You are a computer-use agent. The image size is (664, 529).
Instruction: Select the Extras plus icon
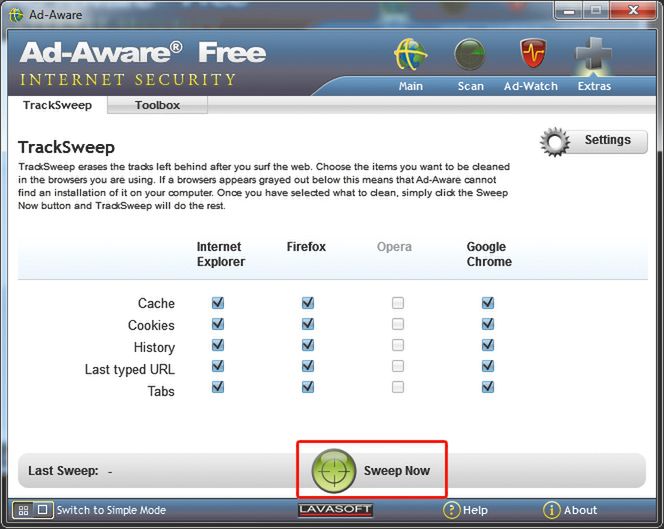tap(593, 54)
